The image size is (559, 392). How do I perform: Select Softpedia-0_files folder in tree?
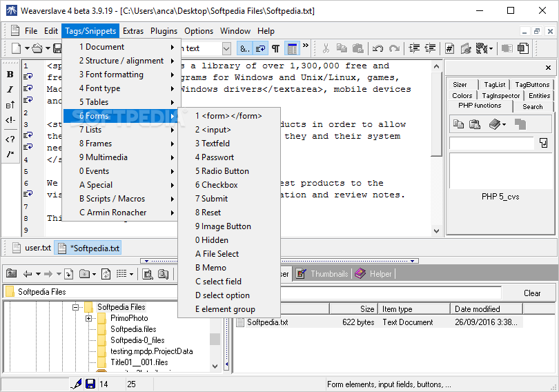[x=137, y=340]
